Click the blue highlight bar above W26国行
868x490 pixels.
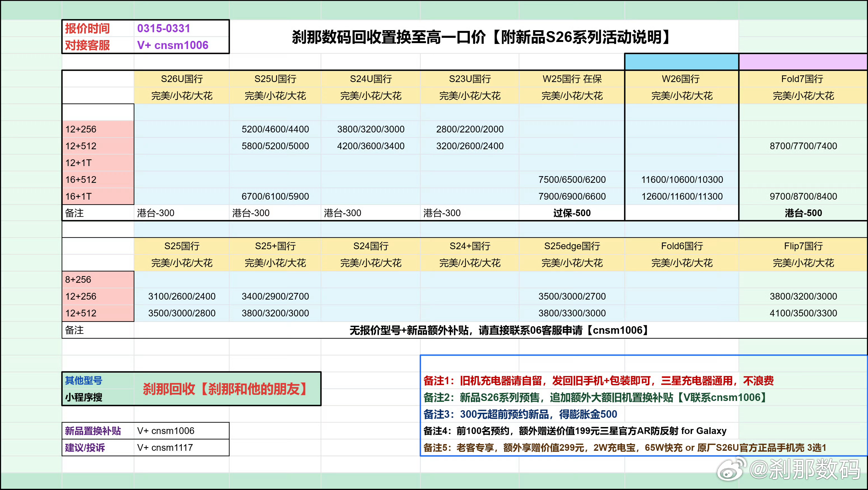[x=681, y=61]
